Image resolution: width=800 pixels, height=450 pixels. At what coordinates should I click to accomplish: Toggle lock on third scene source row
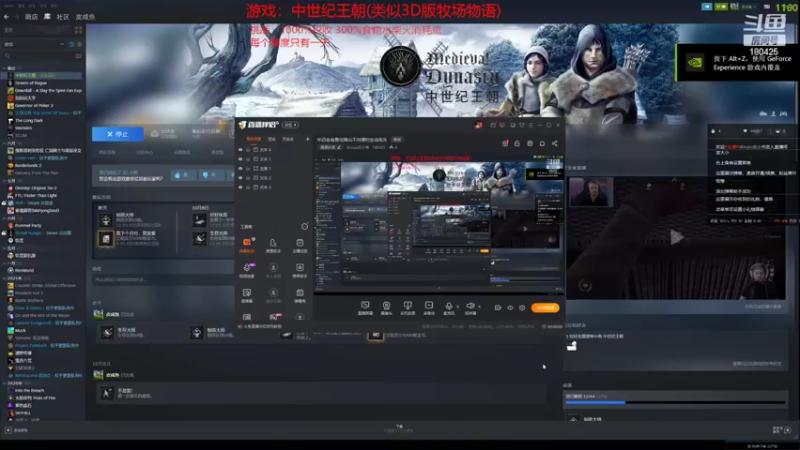(x=248, y=168)
